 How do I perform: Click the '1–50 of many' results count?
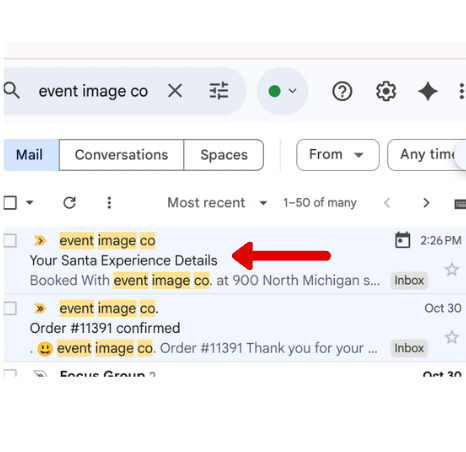(x=320, y=203)
